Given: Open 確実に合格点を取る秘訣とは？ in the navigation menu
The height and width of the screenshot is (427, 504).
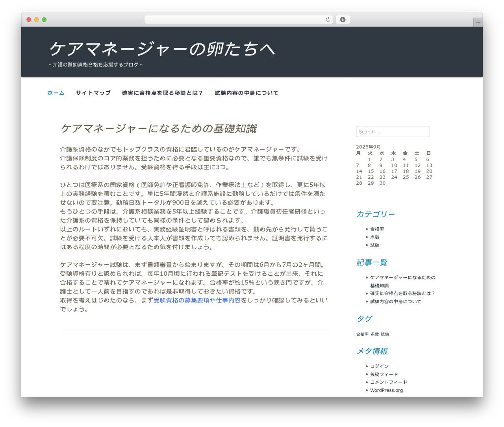Looking at the screenshot, I should click(x=163, y=93).
